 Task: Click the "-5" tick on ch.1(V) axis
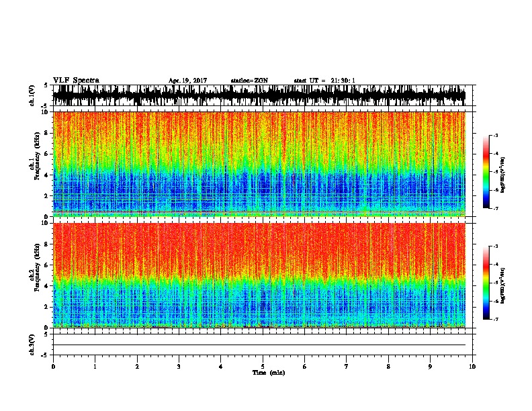click(44, 106)
